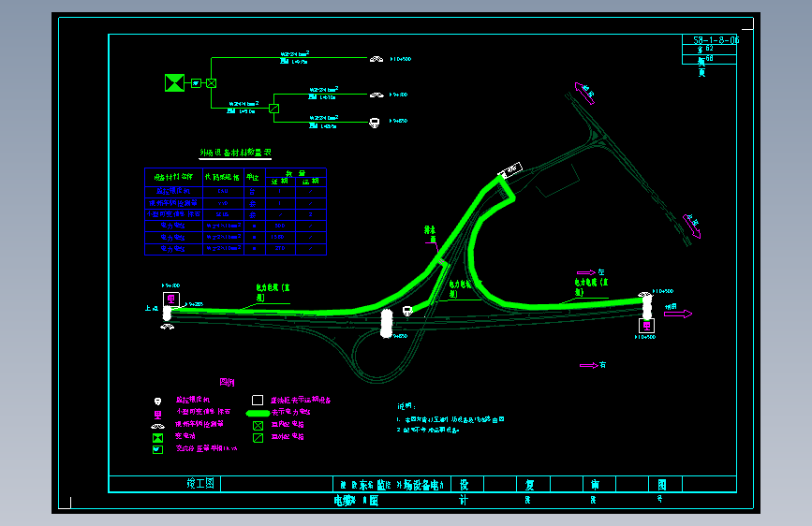Click note line 1 under 说明

pos(450,419)
